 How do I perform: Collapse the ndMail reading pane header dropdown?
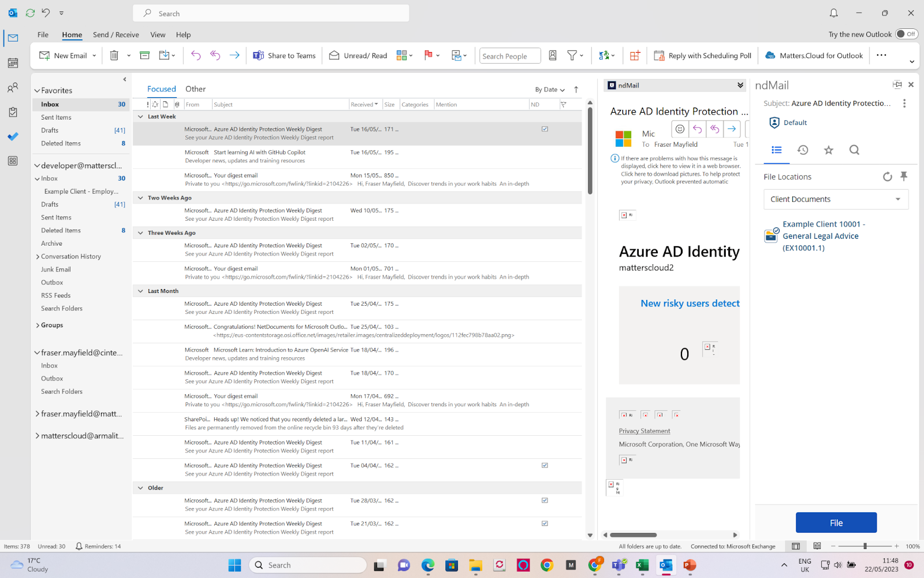coord(740,86)
